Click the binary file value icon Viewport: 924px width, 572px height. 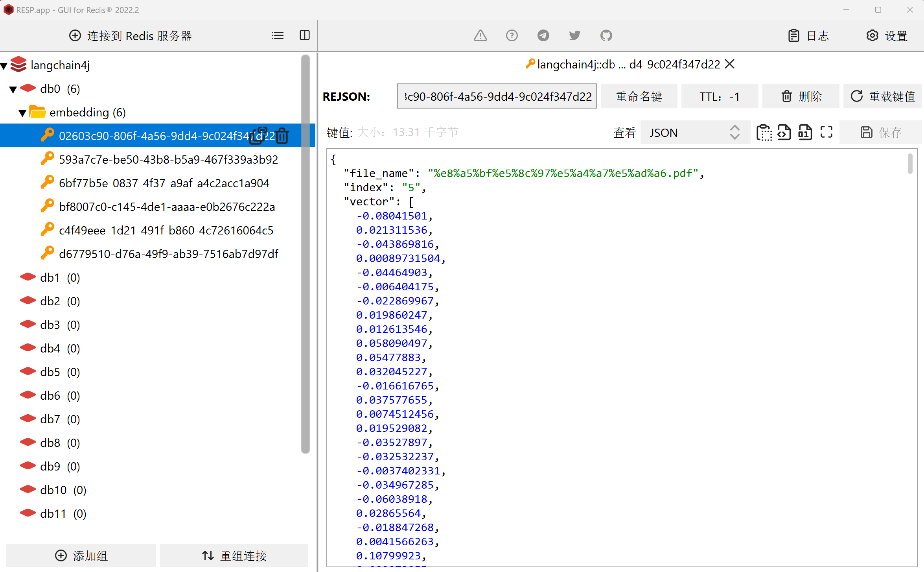click(x=805, y=133)
